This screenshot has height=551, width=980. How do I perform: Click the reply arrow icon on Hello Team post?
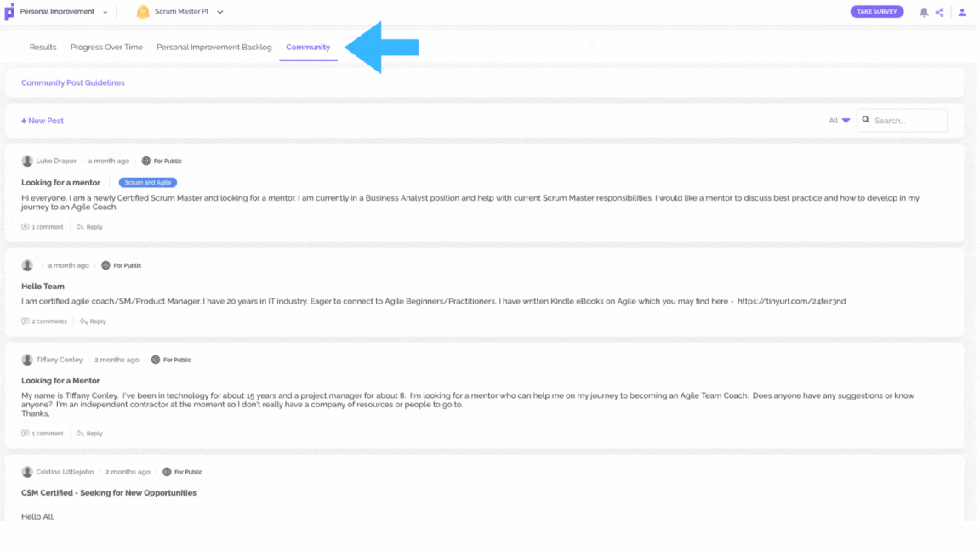tap(83, 321)
